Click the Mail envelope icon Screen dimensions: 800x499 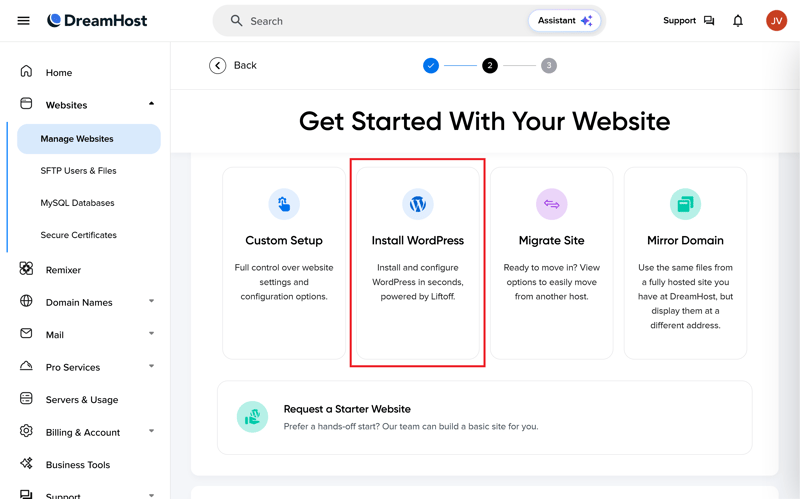[x=26, y=333]
